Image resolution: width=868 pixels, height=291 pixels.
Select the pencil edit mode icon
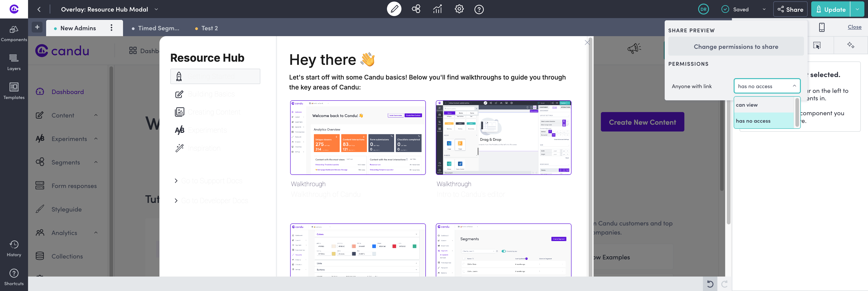(x=394, y=9)
